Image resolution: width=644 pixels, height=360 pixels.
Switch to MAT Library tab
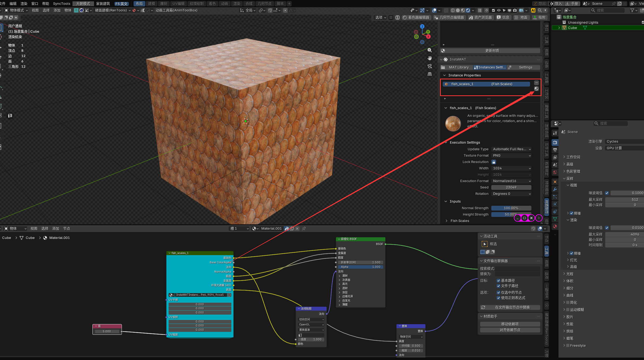(x=456, y=67)
